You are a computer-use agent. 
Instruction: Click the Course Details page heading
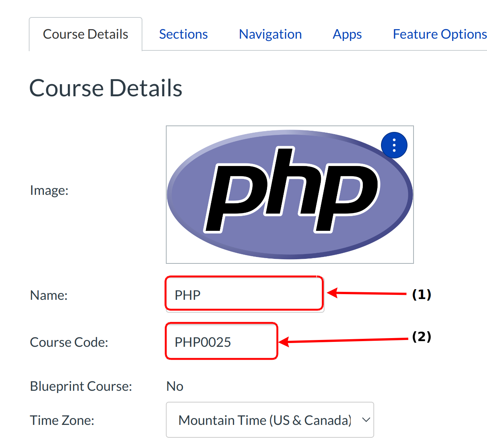click(x=106, y=88)
